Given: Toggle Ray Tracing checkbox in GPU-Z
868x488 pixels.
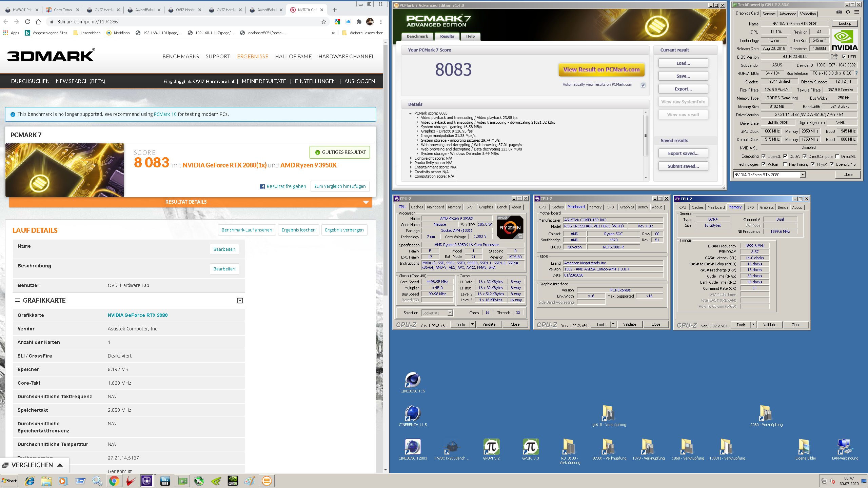Looking at the screenshot, I should (785, 164).
